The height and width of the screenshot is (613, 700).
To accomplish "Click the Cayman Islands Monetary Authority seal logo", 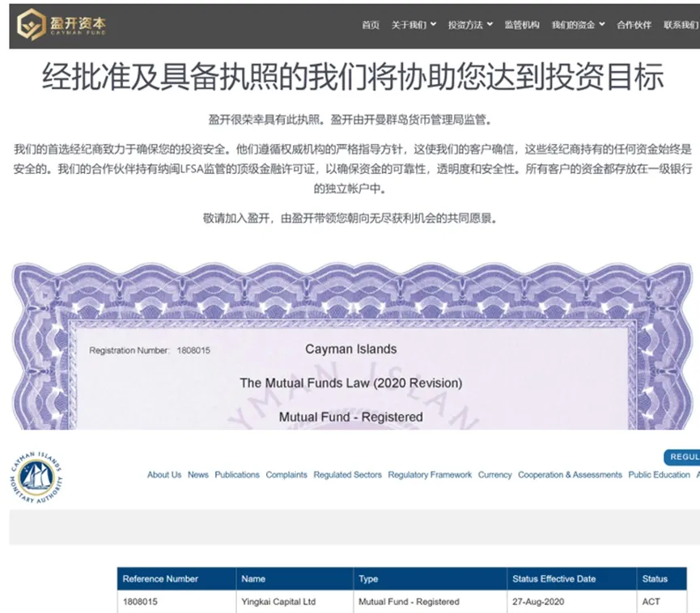I will point(36,478).
